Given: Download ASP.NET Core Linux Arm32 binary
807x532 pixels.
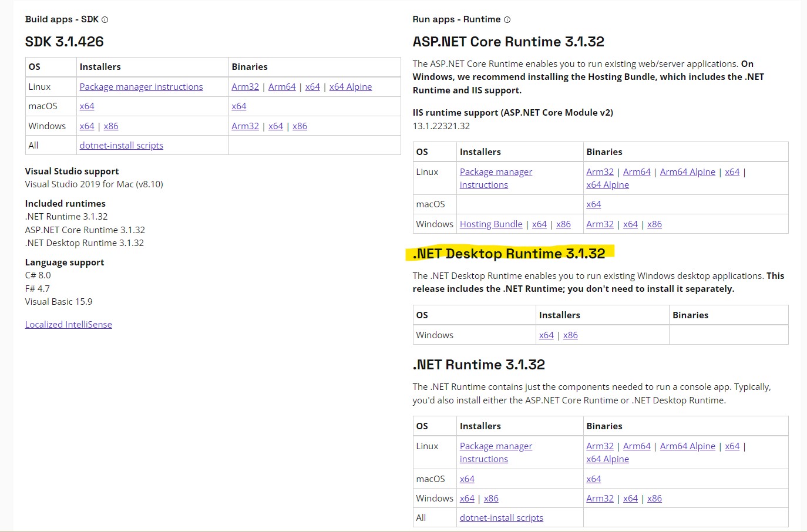Looking at the screenshot, I should [600, 172].
